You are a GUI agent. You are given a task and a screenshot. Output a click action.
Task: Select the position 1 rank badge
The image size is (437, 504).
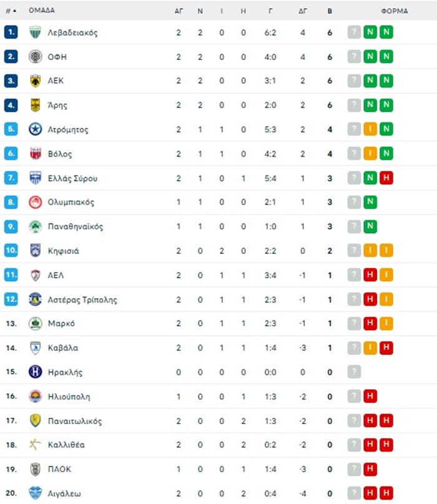[x=11, y=32]
